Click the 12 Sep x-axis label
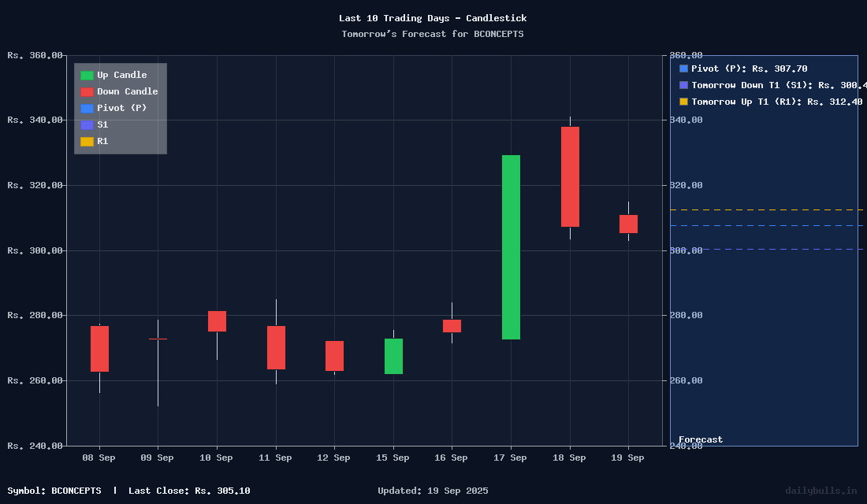Screen dimensions: 867x504 click(333, 458)
